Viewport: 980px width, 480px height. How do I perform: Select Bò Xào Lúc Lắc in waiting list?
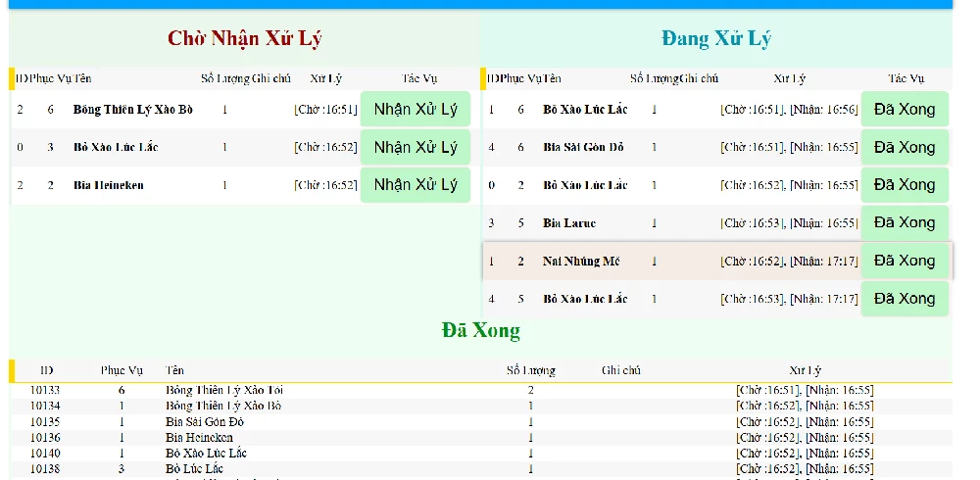(116, 148)
